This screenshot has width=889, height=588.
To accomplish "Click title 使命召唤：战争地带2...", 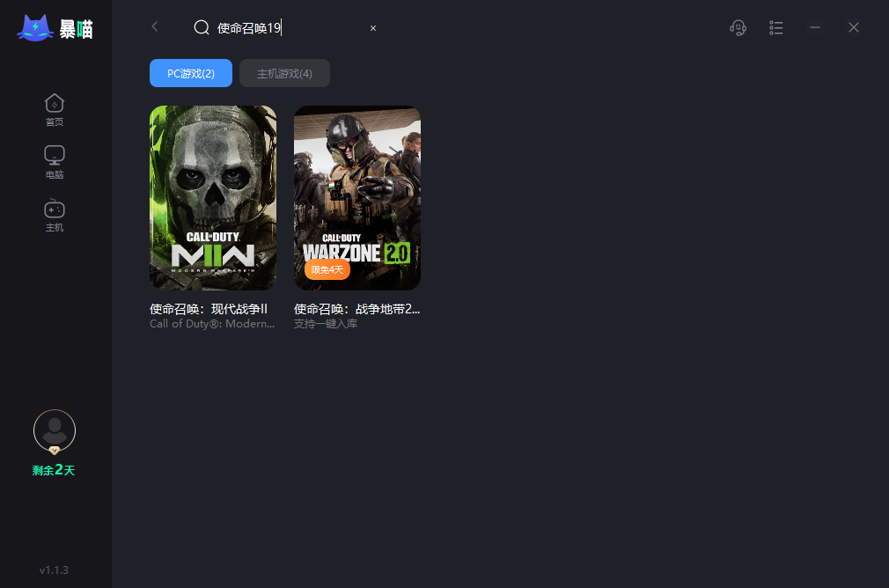I will pos(357,309).
